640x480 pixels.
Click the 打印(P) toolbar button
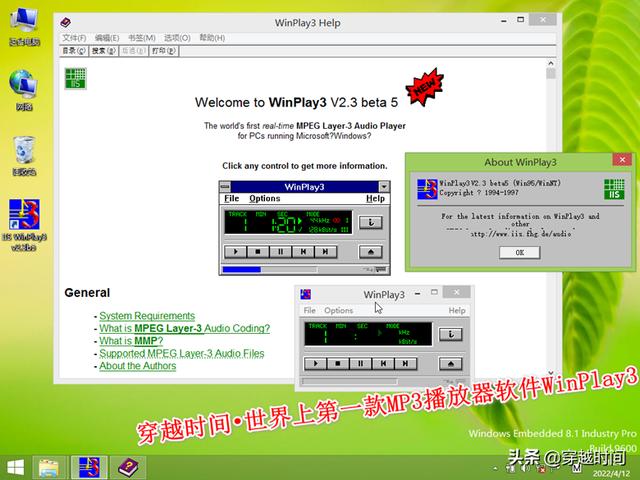coord(164,51)
